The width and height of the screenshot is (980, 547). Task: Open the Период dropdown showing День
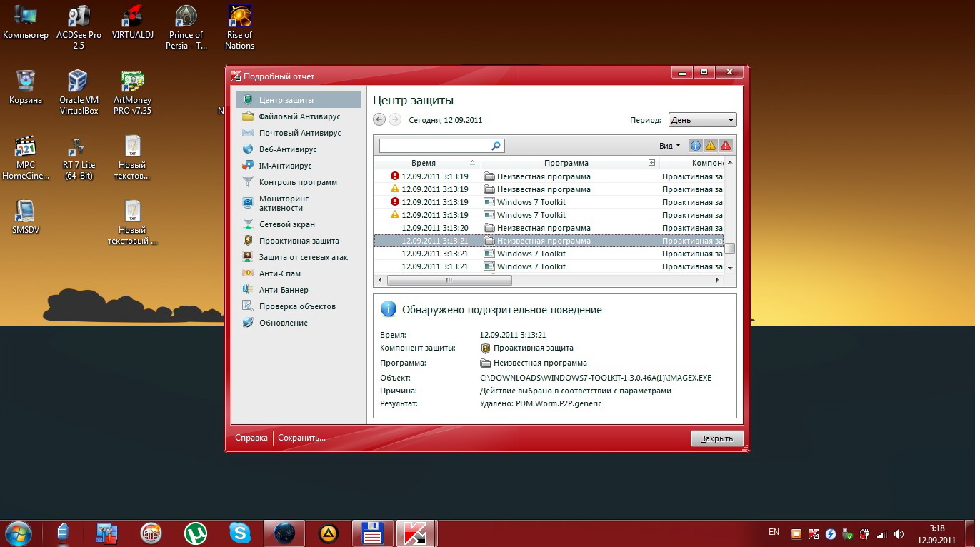(702, 120)
